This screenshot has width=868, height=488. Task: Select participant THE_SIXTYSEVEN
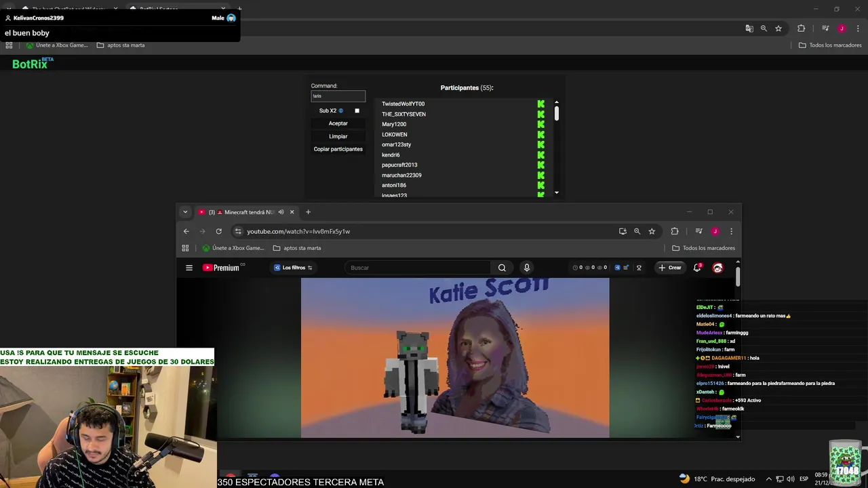tap(403, 114)
